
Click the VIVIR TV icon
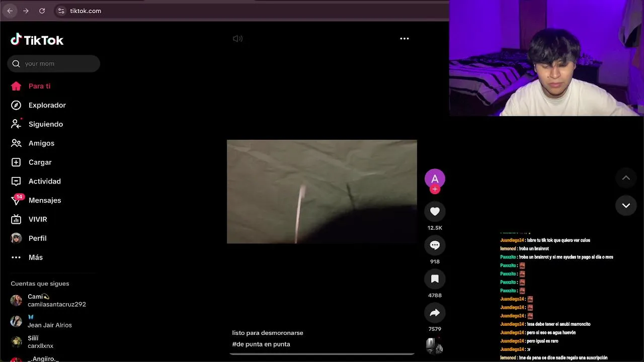16,219
